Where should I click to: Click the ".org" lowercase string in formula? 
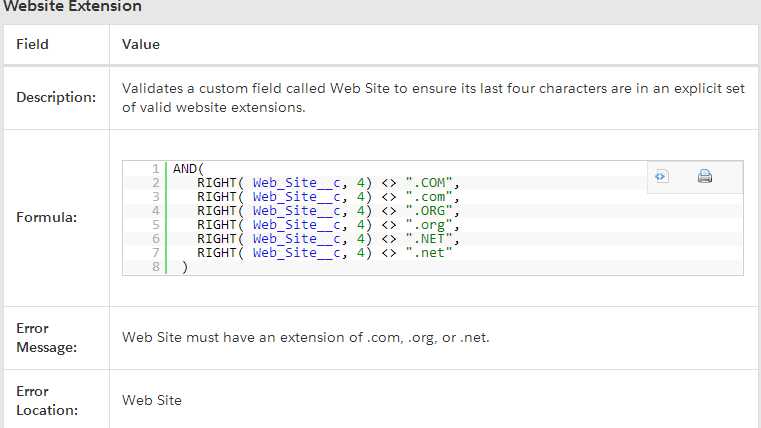click(435, 225)
